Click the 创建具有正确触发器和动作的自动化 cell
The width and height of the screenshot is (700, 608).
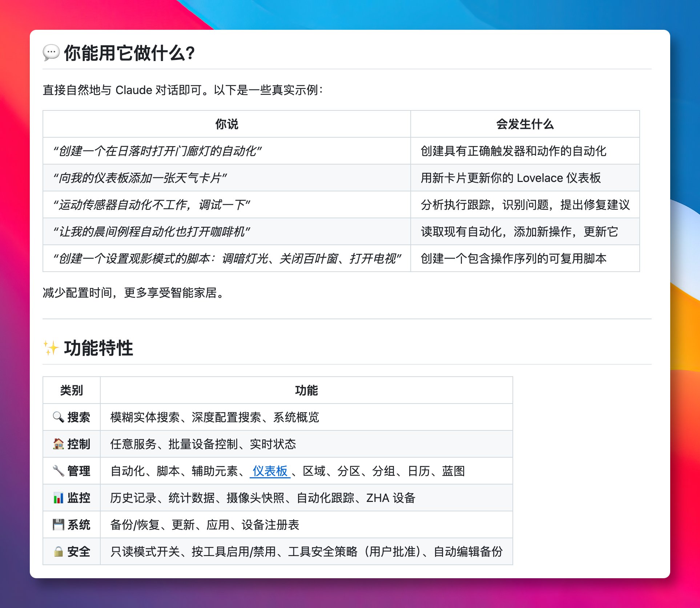(x=525, y=151)
